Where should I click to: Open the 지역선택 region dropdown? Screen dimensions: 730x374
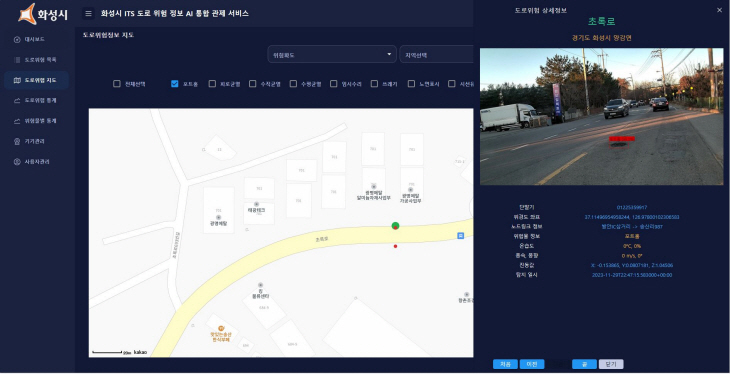pyautogui.click(x=436, y=54)
